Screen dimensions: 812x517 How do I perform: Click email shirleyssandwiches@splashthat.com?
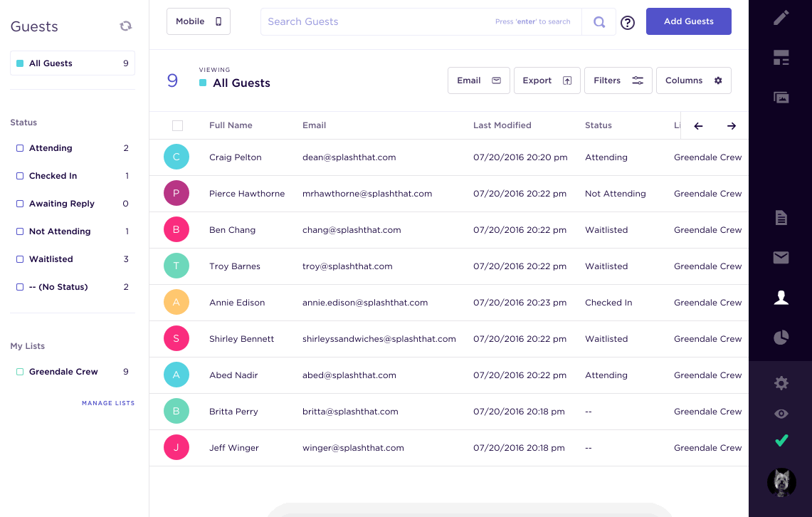point(379,339)
